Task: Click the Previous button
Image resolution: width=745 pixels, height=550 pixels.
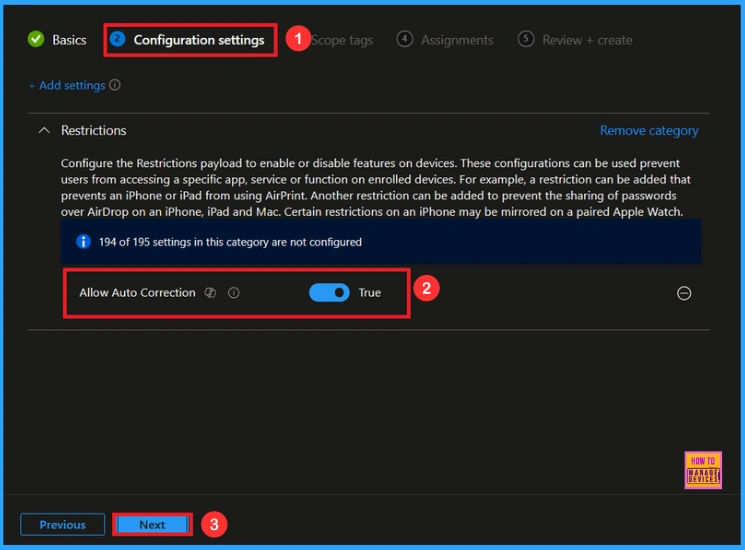Action: 62,524
